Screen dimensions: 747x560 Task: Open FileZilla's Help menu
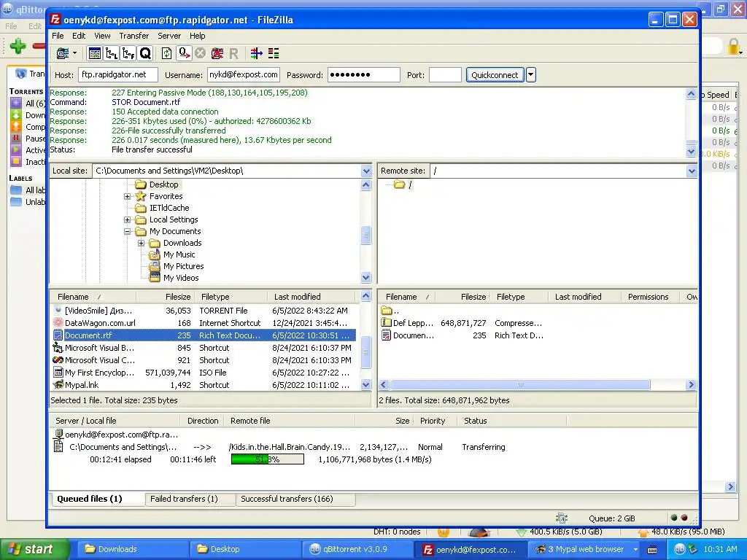[x=197, y=36]
